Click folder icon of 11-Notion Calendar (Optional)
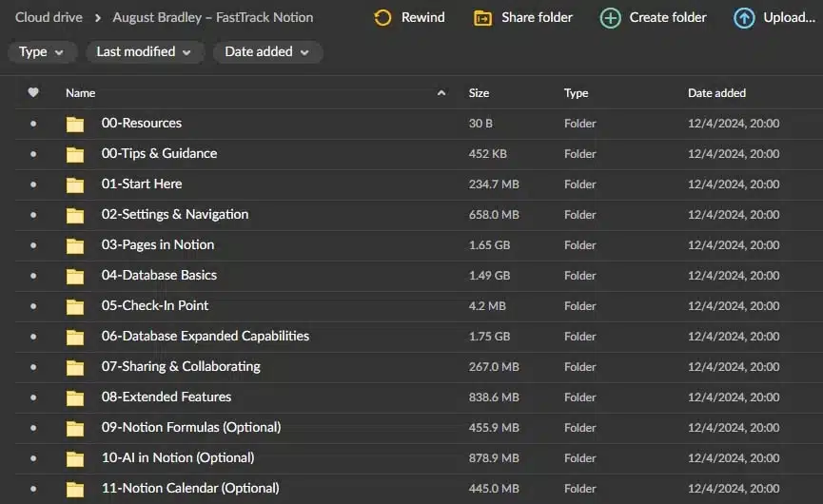Screen dimensions: 823x504 point(75,489)
